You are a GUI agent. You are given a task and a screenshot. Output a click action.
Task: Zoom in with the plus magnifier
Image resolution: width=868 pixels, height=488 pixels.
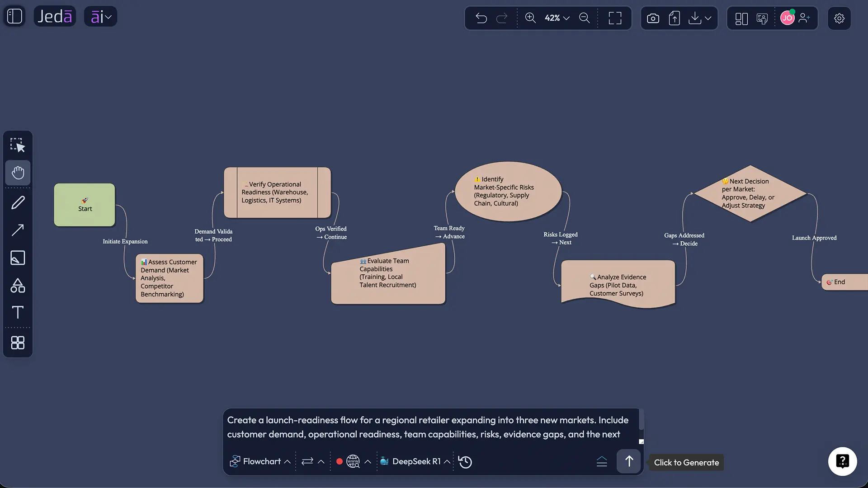pyautogui.click(x=530, y=18)
